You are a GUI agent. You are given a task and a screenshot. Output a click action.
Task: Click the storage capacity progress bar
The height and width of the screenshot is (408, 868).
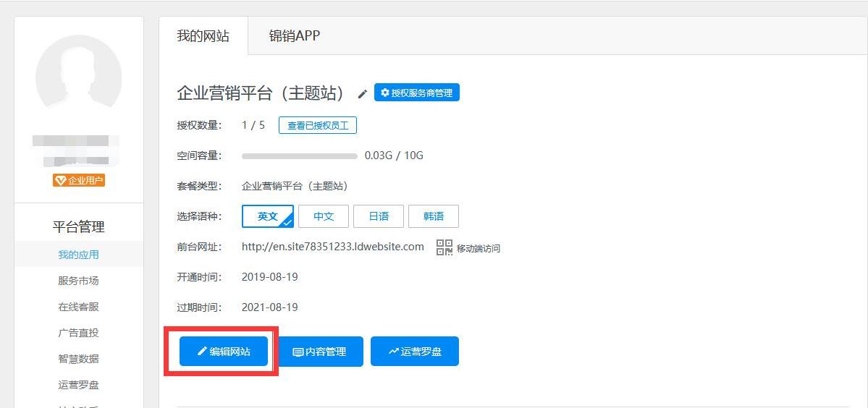click(x=299, y=156)
